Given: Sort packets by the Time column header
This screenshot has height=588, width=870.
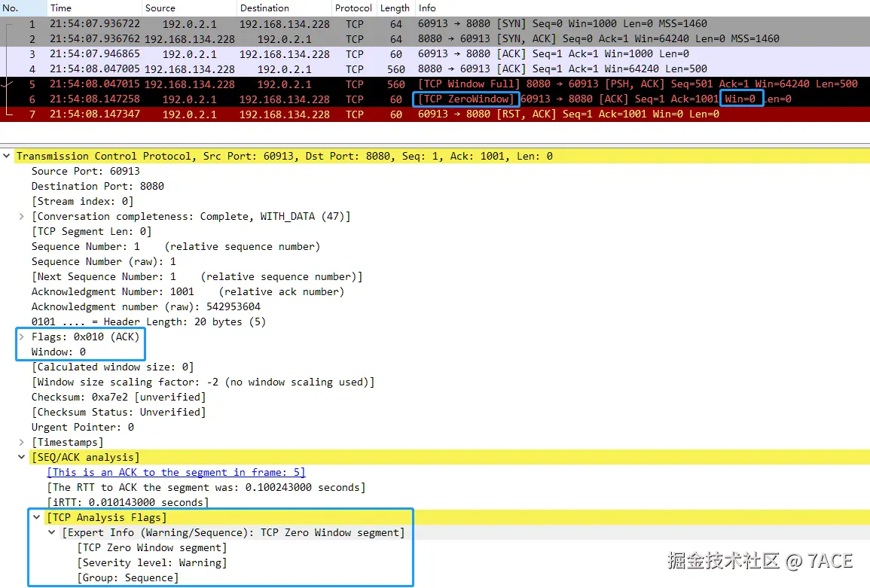Looking at the screenshot, I should click(94, 8).
